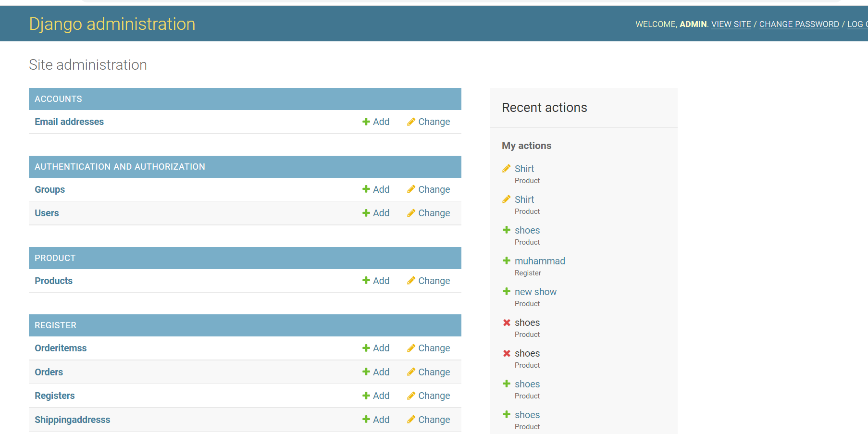Open the Register app section header
868x434 pixels.
pos(55,325)
